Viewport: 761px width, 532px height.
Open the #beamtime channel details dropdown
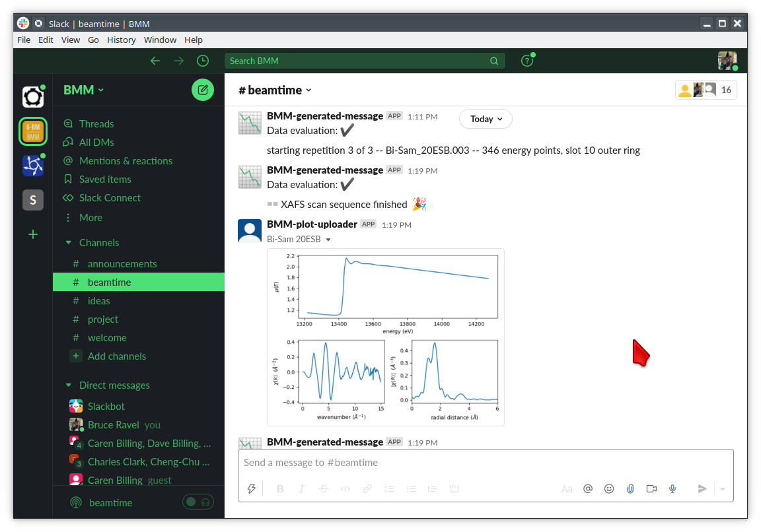(x=275, y=90)
